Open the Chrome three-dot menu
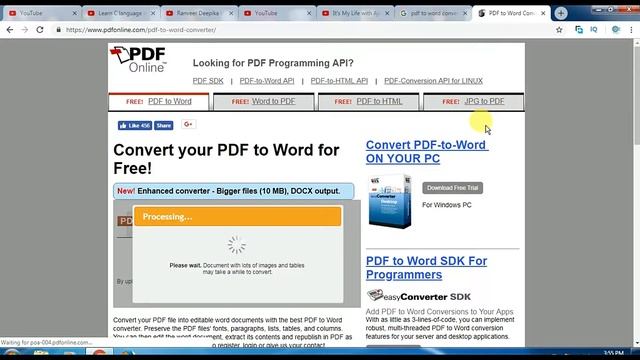The width and height of the screenshot is (640, 360). pyautogui.click(x=631, y=30)
